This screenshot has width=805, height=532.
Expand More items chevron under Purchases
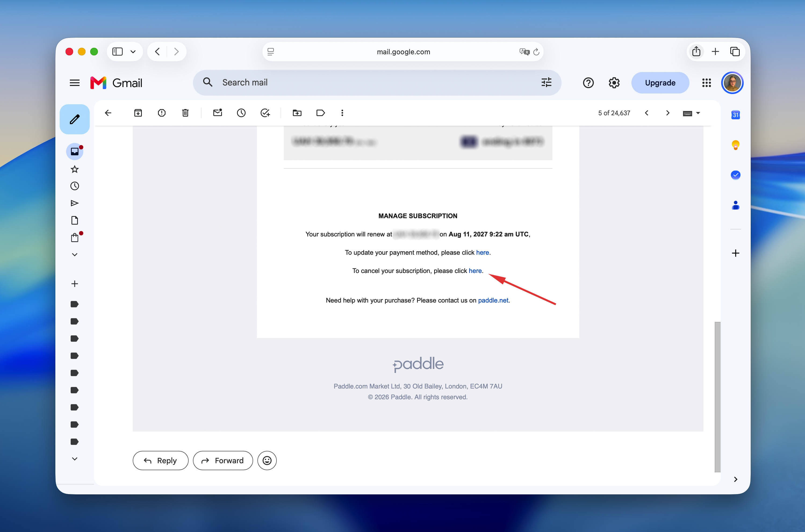pos(75,254)
